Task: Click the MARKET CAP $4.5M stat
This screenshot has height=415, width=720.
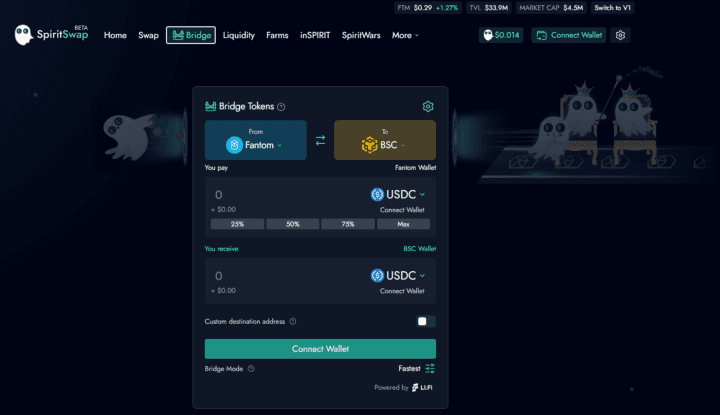Action: [x=551, y=8]
